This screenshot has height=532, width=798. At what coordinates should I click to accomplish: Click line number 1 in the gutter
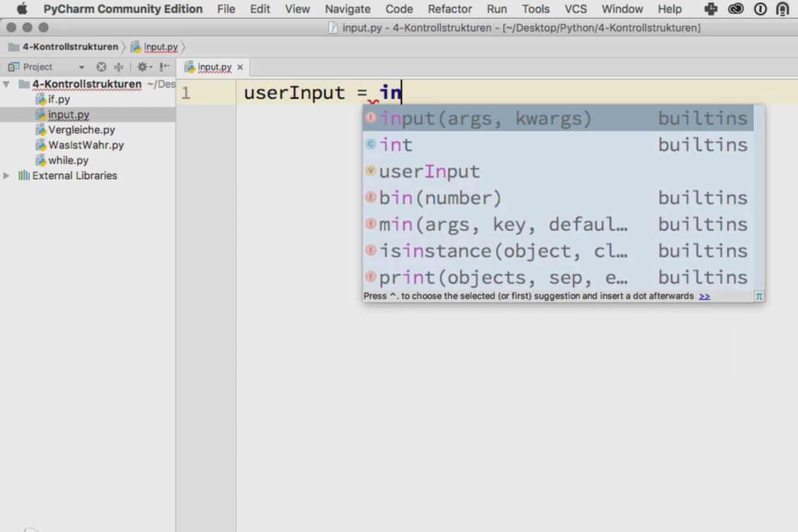point(186,93)
